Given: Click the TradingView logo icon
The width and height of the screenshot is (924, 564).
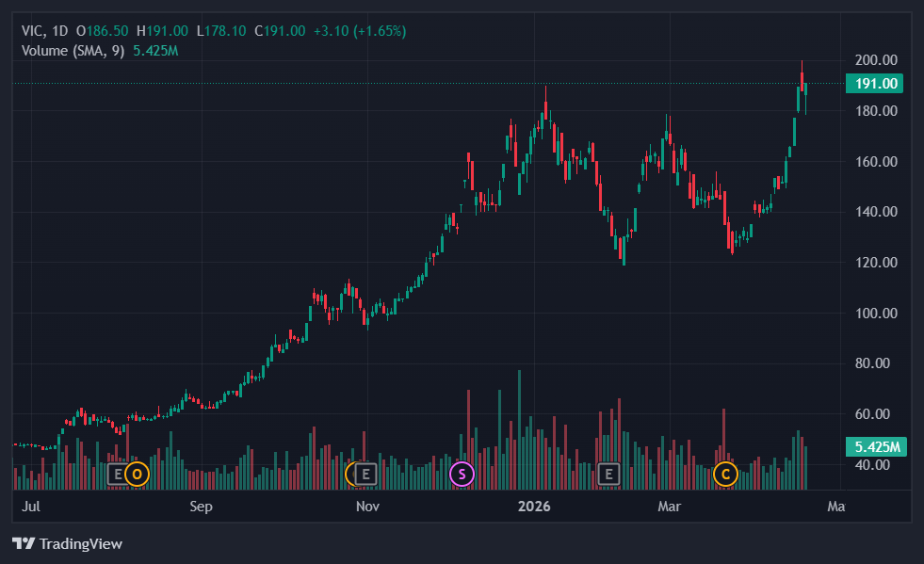Looking at the screenshot, I should coord(24,543).
